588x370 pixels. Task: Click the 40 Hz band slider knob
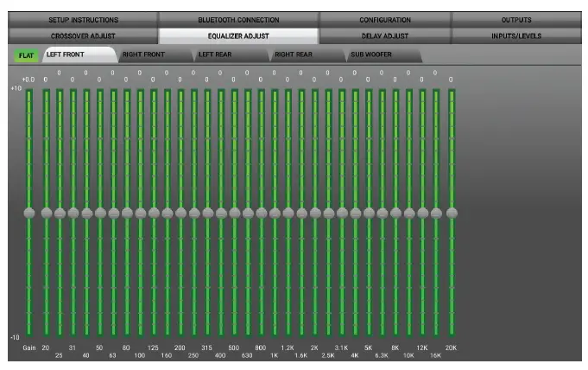[87, 213]
